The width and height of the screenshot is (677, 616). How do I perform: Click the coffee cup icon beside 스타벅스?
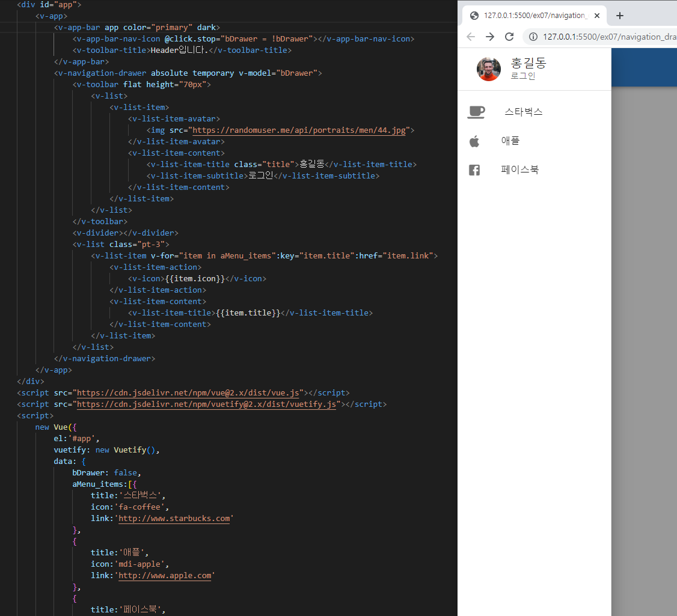[476, 112]
